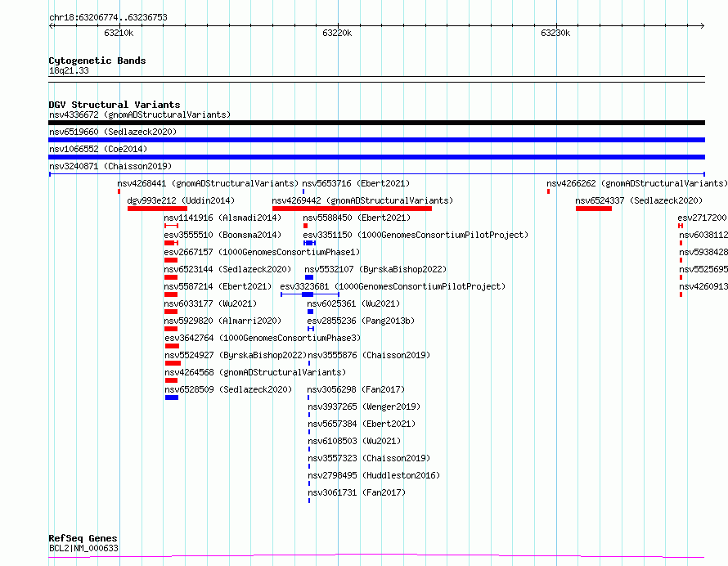
Task: Select nsv3061731 (Fan2017) label
Action: click(357, 492)
